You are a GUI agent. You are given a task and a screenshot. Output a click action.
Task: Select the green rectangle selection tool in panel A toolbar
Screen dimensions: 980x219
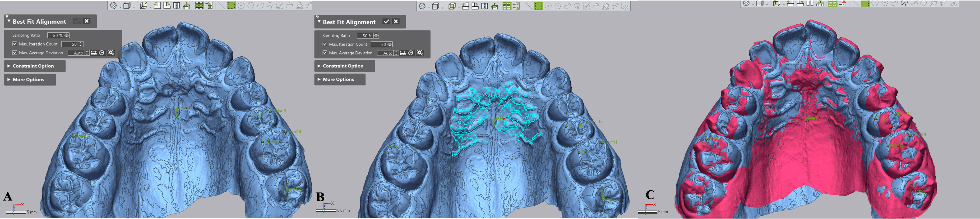pos(231,5)
